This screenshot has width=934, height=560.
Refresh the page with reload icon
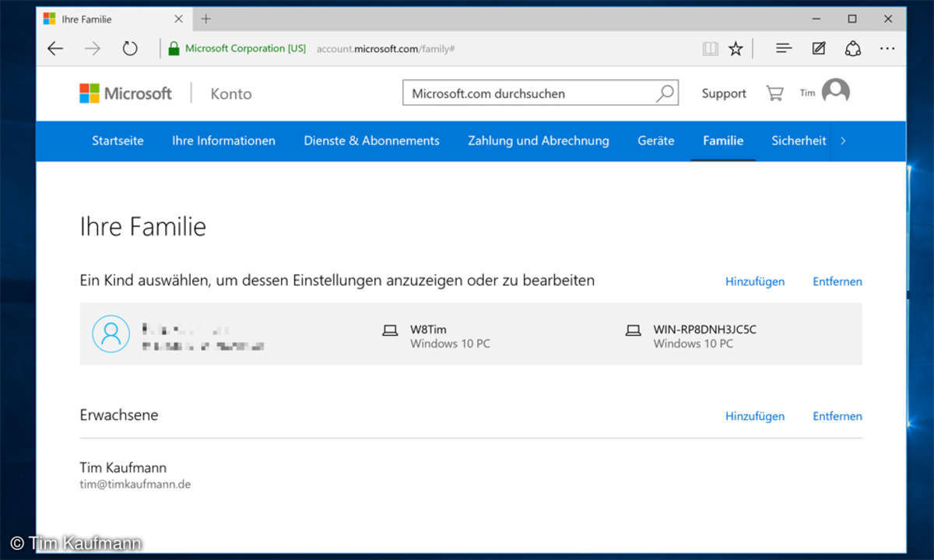tap(130, 48)
